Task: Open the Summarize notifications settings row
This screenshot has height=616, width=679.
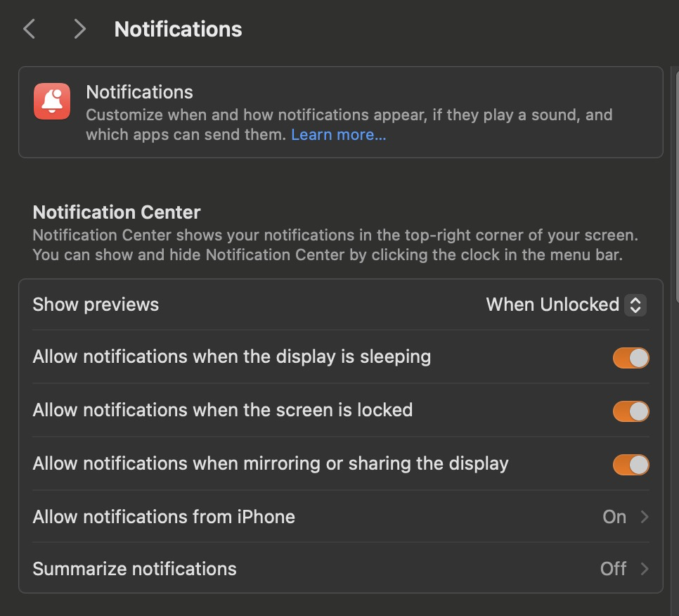Action: click(134, 569)
